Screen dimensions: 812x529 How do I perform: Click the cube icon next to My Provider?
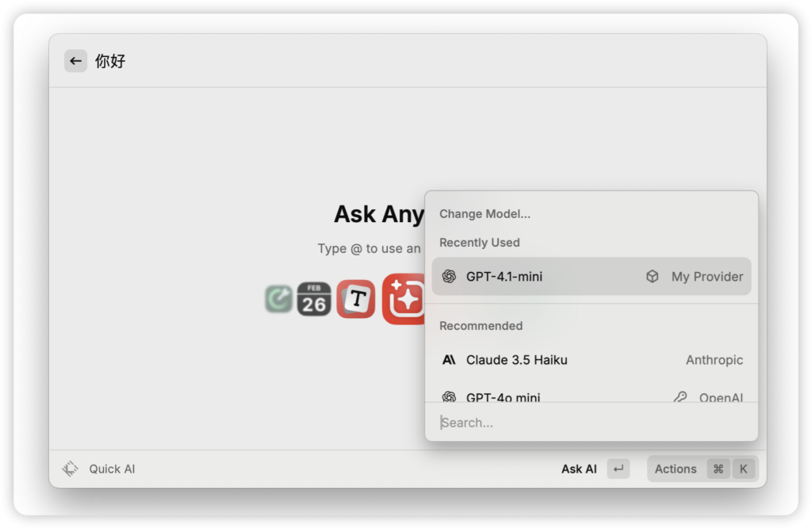pyautogui.click(x=652, y=277)
